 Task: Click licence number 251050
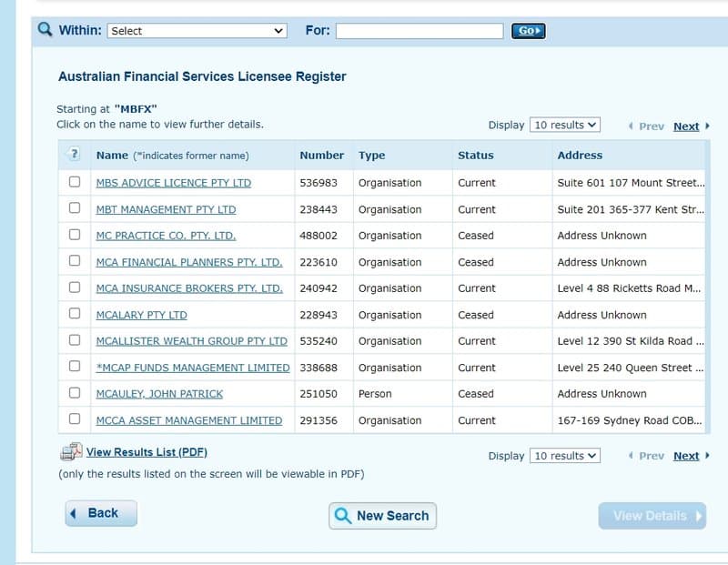pos(318,394)
